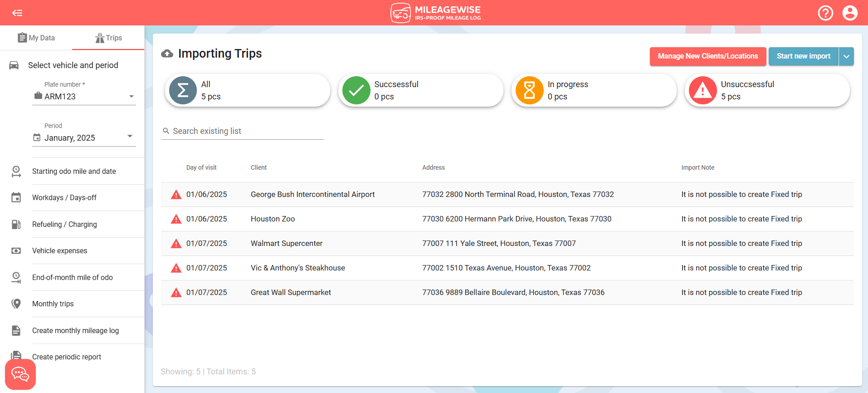868x393 pixels.
Task: Click the Showing: 5 | Total Items: 5 text
Action: pos(208,372)
